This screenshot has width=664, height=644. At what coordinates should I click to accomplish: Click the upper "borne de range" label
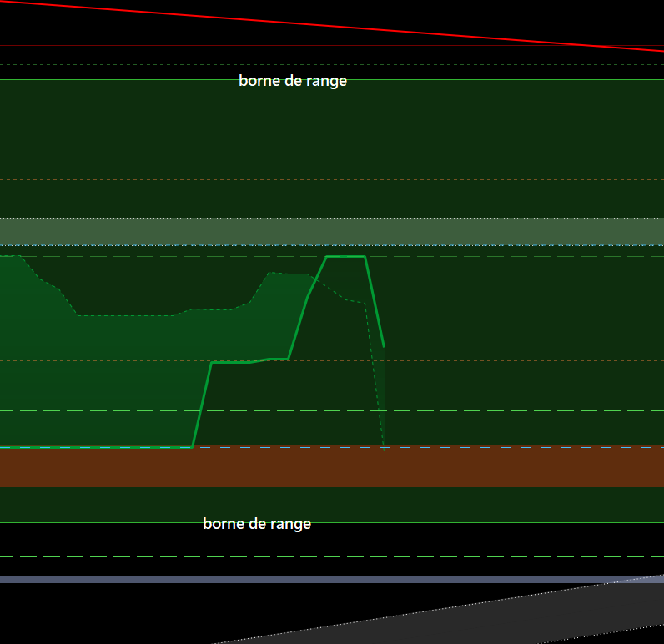pyautogui.click(x=293, y=80)
